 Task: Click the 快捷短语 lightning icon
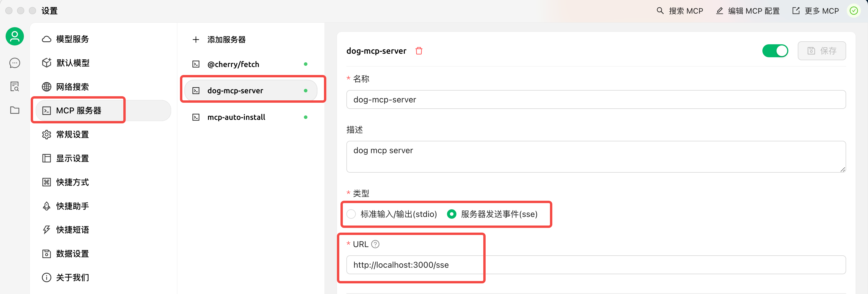pyautogui.click(x=47, y=230)
